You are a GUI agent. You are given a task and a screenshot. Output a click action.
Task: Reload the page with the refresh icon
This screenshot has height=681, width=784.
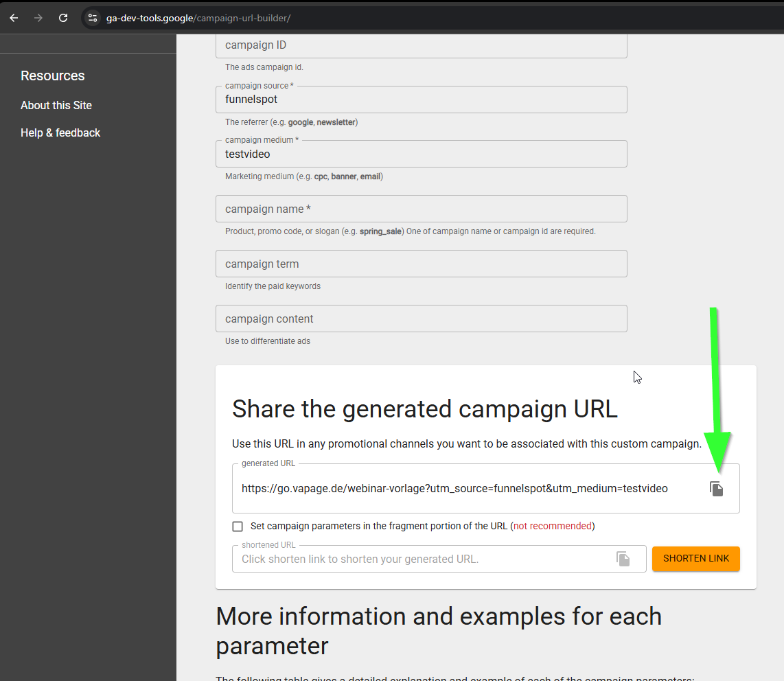63,18
